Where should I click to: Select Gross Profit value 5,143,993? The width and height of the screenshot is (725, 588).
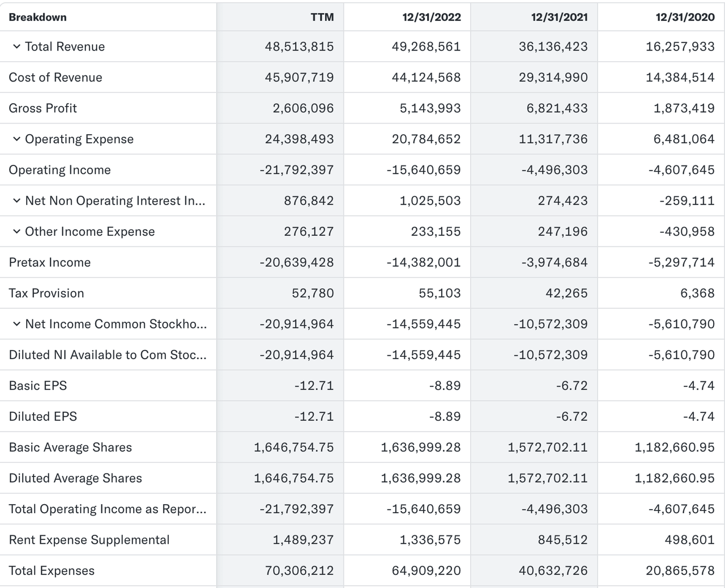click(x=430, y=108)
